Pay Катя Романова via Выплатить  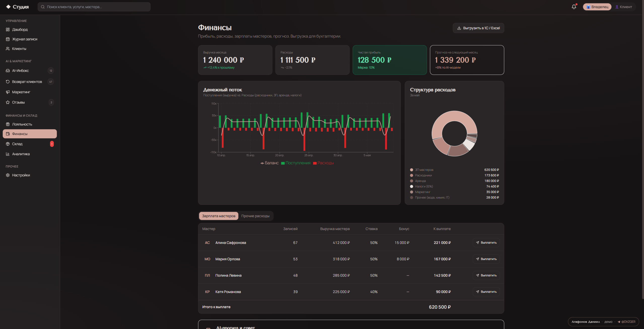pyautogui.click(x=486, y=292)
